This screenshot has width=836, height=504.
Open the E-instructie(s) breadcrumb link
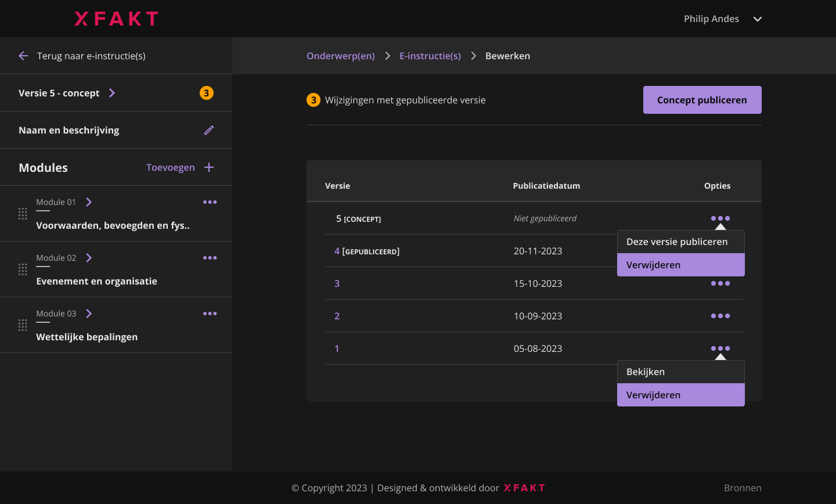[x=430, y=56]
